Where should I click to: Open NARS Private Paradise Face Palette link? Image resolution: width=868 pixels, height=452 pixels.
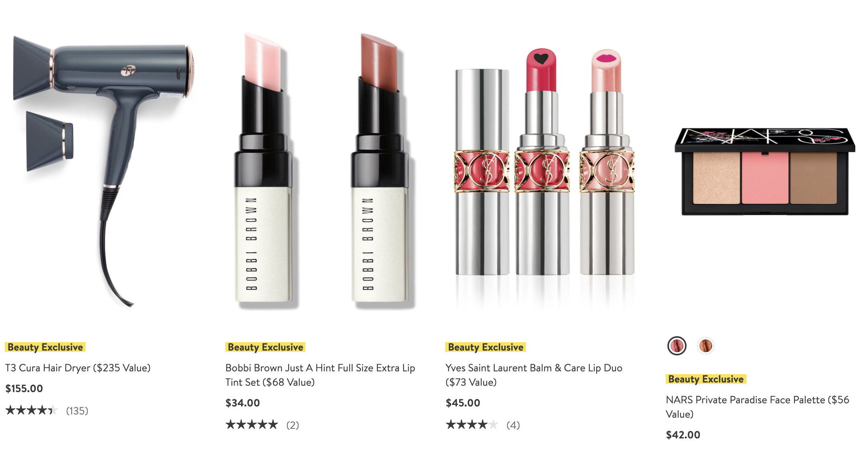tap(757, 407)
